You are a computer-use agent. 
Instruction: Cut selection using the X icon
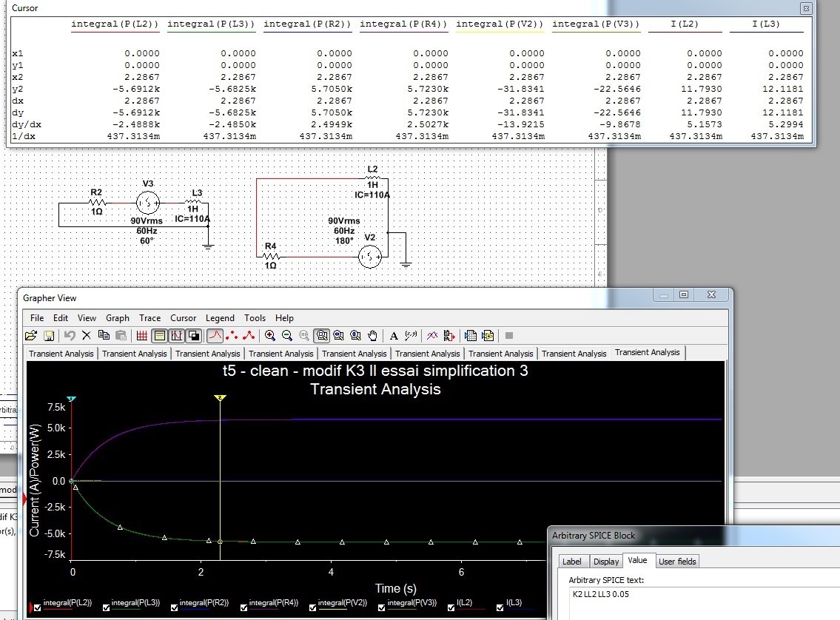coord(87,336)
